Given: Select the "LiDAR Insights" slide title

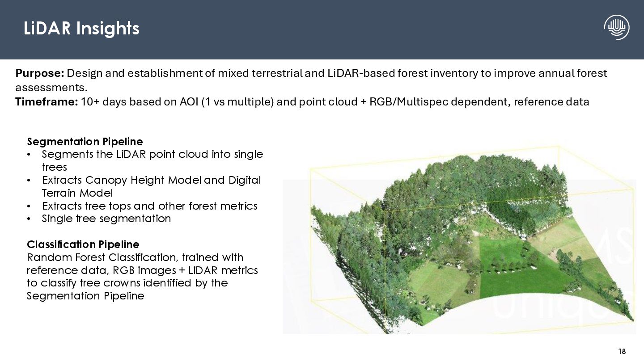Looking at the screenshot, I should pos(81,29).
